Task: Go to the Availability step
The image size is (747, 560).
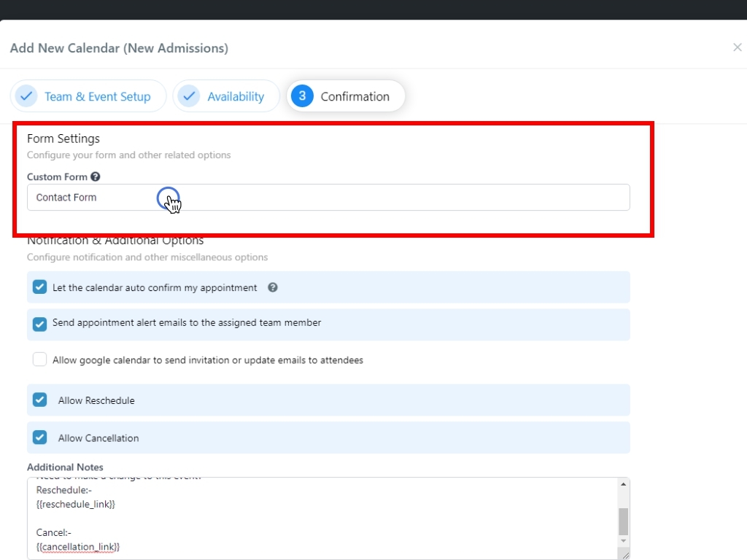Action: pyautogui.click(x=226, y=96)
